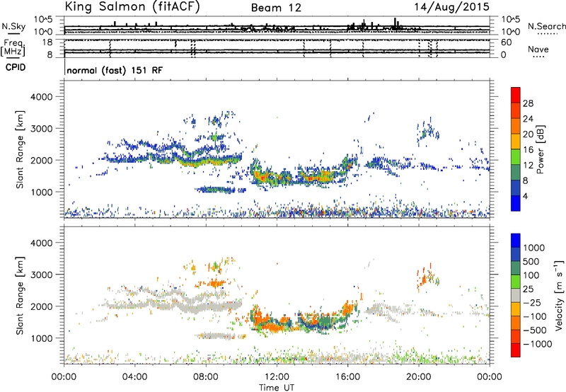
Task: Click the 'Nave' legend label
Action: (538, 49)
